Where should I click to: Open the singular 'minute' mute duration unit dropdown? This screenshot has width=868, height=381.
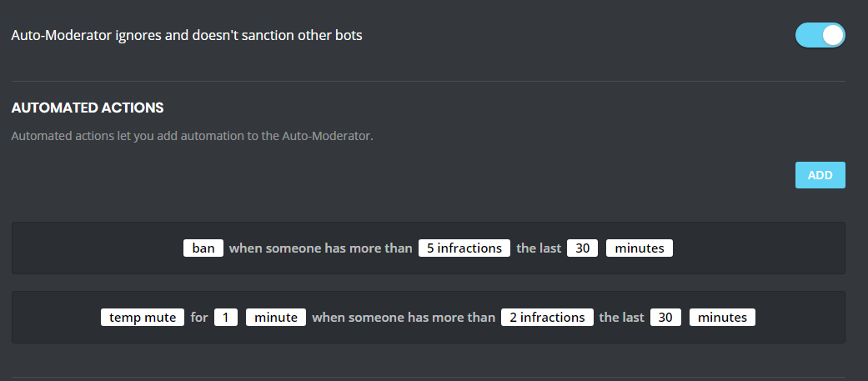[x=275, y=317]
